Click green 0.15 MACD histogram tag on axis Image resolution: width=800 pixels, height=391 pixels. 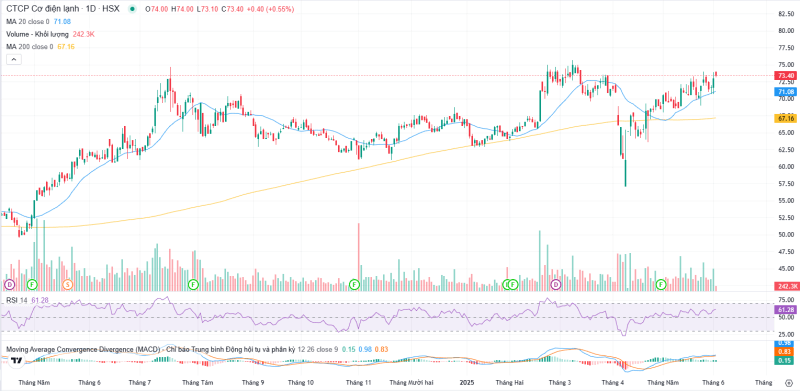click(x=785, y=360)
